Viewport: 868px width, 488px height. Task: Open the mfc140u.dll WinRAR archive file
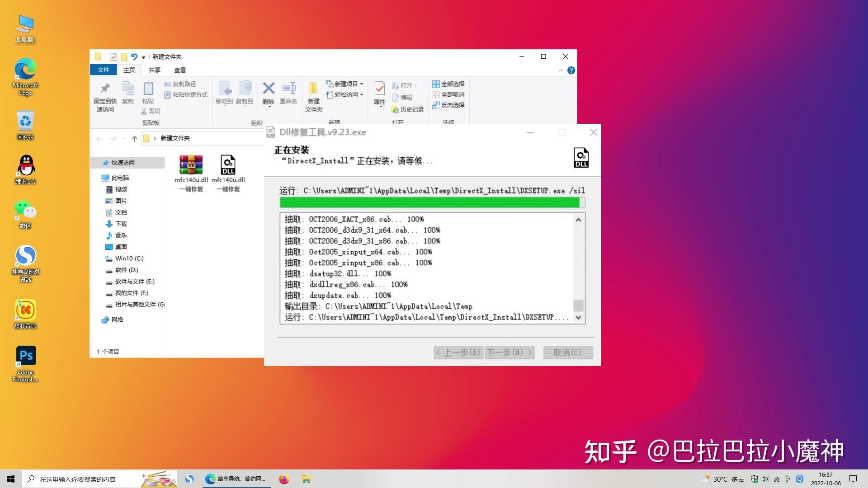tap(191, 165)
